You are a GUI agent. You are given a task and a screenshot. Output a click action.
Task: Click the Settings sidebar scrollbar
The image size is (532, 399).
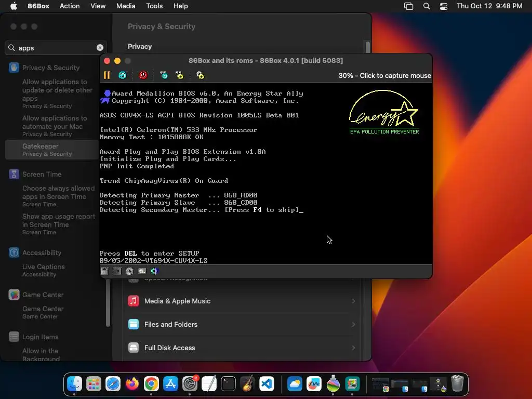[x=108, y=302]
